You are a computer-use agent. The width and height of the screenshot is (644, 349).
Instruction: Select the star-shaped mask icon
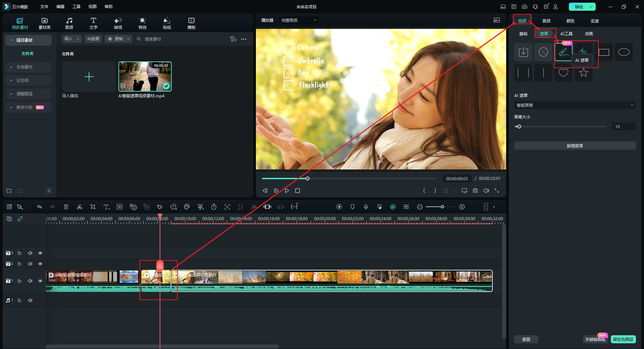[583, 72]
